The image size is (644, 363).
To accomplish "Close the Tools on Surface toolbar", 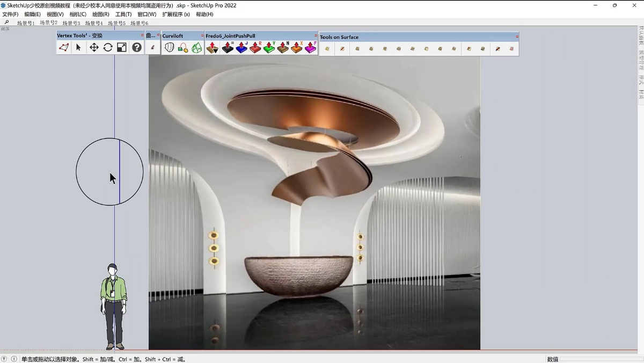I will click(x=517, y=37).
